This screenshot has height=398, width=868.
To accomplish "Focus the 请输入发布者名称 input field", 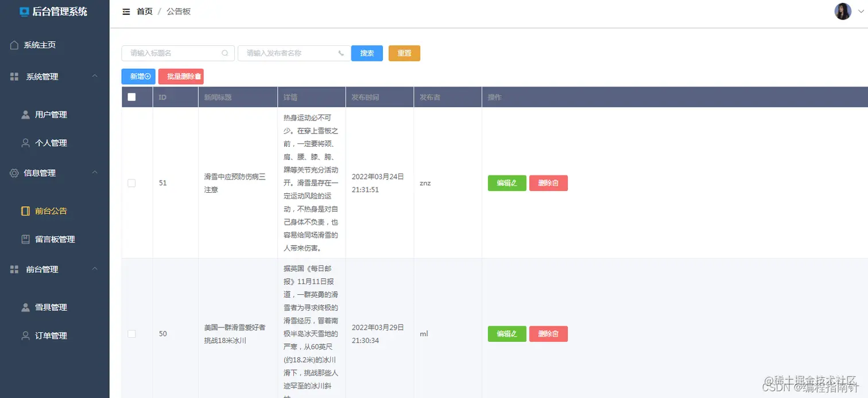I will (294, 53).
